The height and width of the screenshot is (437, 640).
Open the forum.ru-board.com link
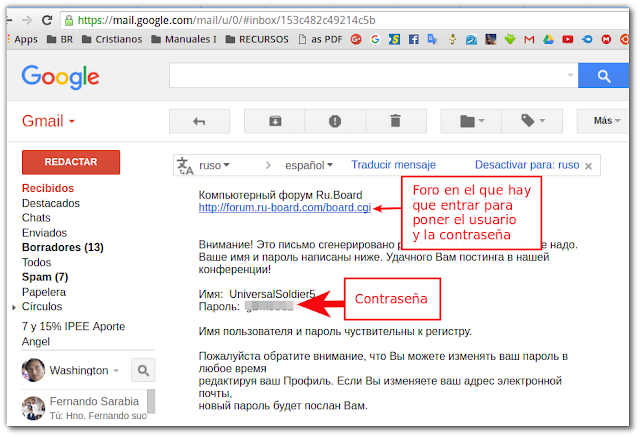[284, 208]
